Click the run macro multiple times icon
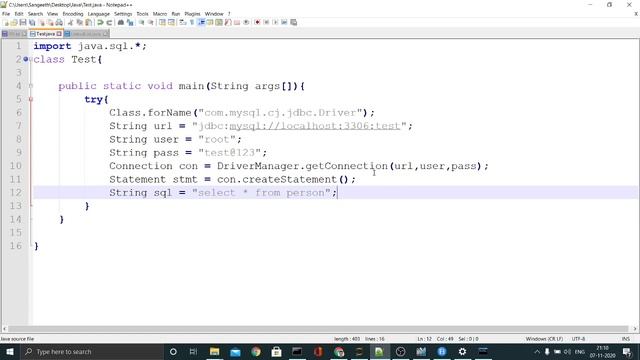Viewport: 640px width, 360px height. tap(284, 22)
